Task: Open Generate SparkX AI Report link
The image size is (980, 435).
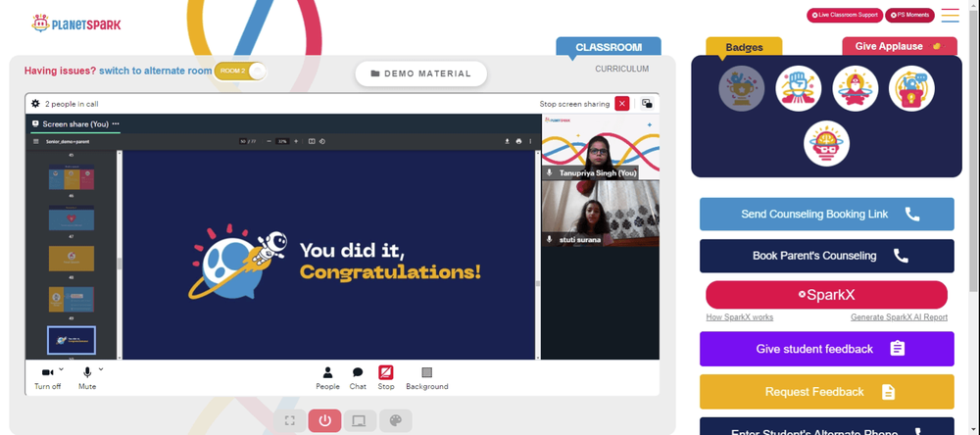Action: click(899, 317)
